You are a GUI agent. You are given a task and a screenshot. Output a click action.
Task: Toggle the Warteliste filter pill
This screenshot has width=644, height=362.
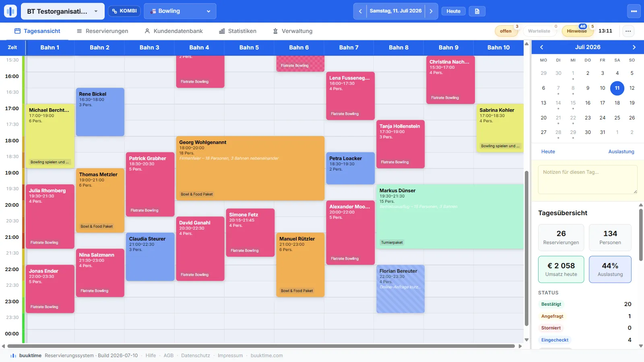tap(539, 31)
